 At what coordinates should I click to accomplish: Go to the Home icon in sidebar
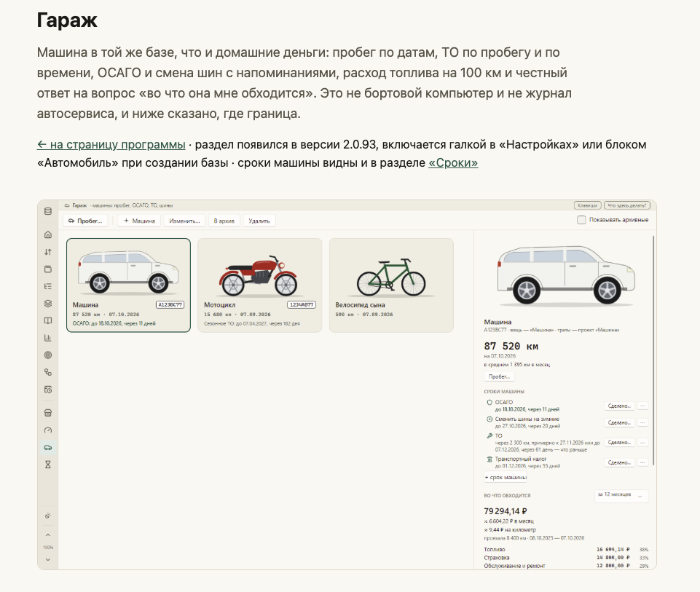click(48, 234)
